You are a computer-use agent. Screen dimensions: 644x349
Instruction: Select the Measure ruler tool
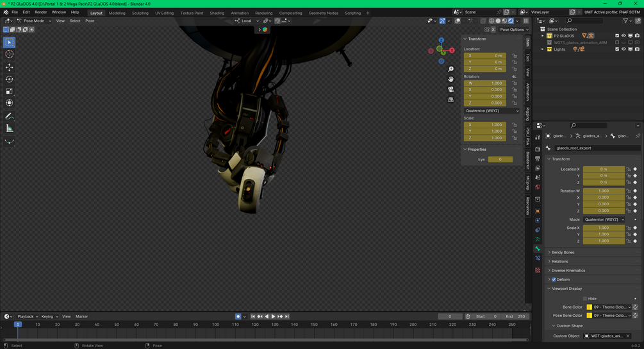[x=10, y=128]
